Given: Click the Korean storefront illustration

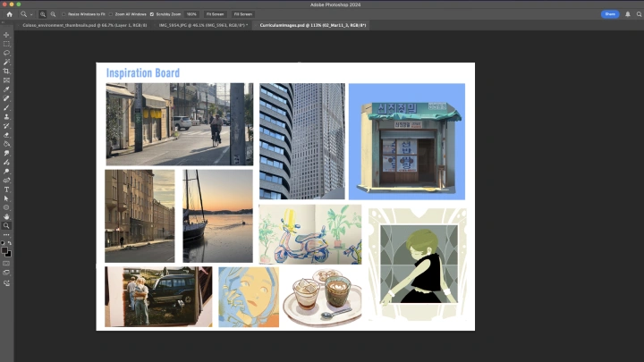Looking at the screenshot, I should (407, 141).
